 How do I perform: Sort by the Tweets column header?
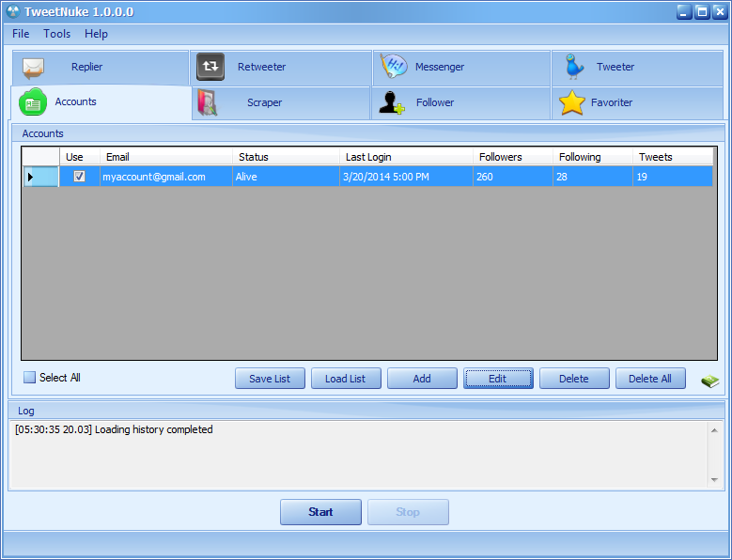(673, 157)
